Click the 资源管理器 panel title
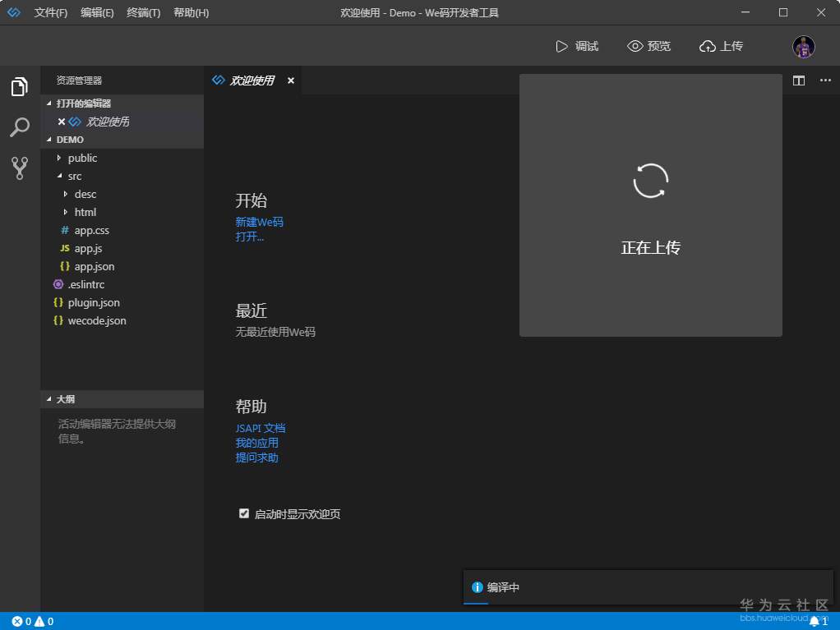 click(x=79, y=80)
